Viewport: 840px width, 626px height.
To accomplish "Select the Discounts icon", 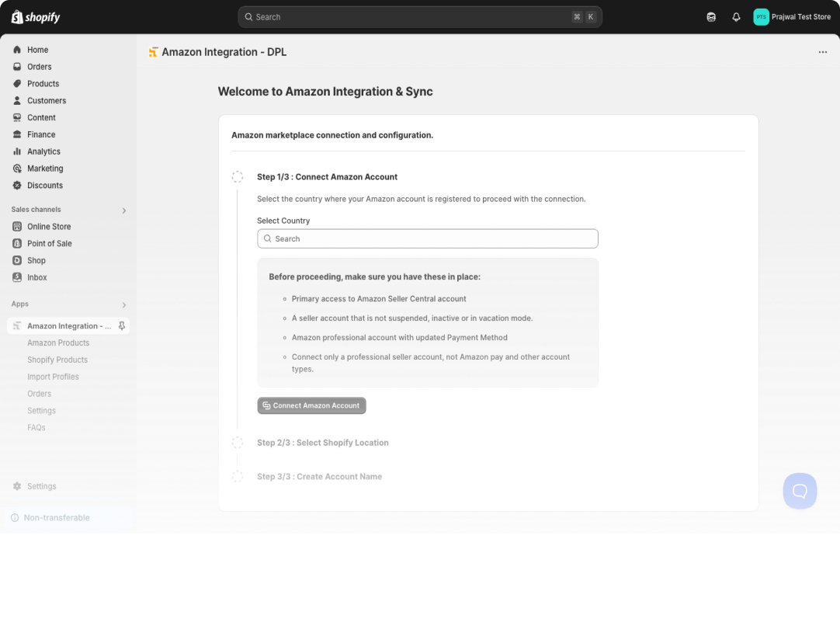I will 17,185.
